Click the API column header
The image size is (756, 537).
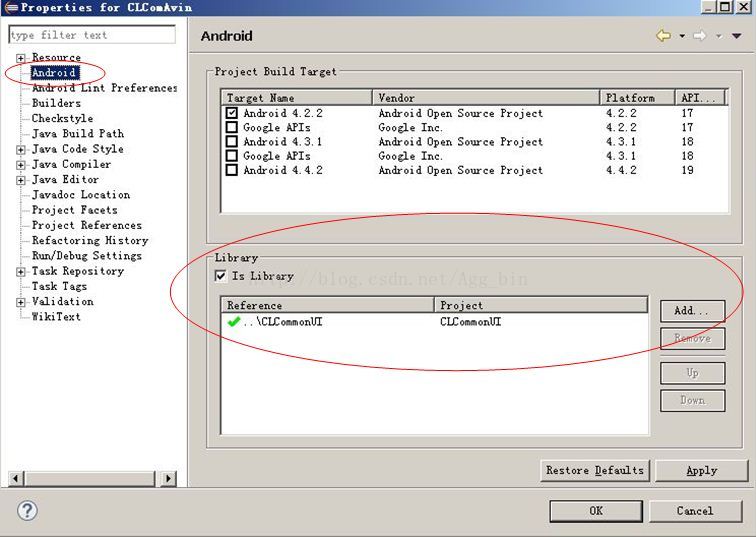701,97
